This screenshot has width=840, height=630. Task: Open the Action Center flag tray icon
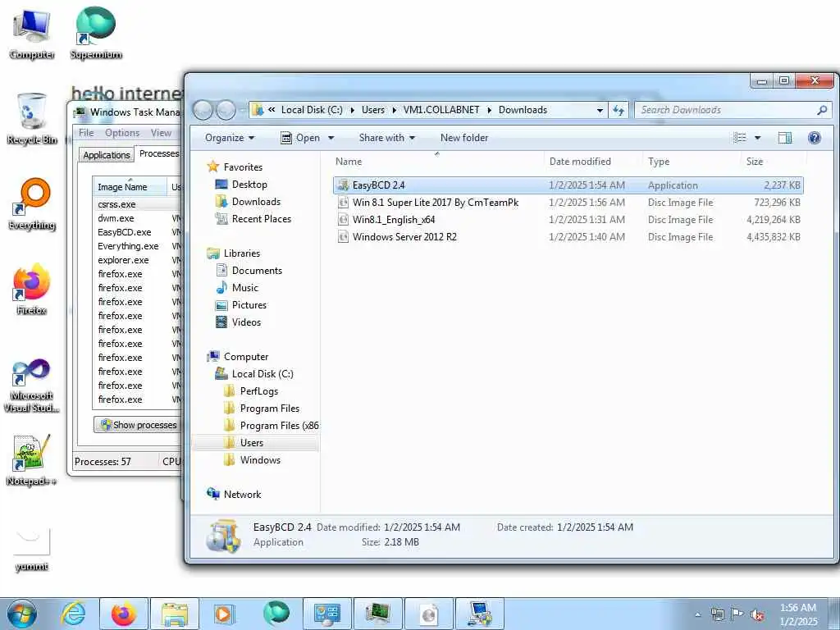[x=737, y=614]
